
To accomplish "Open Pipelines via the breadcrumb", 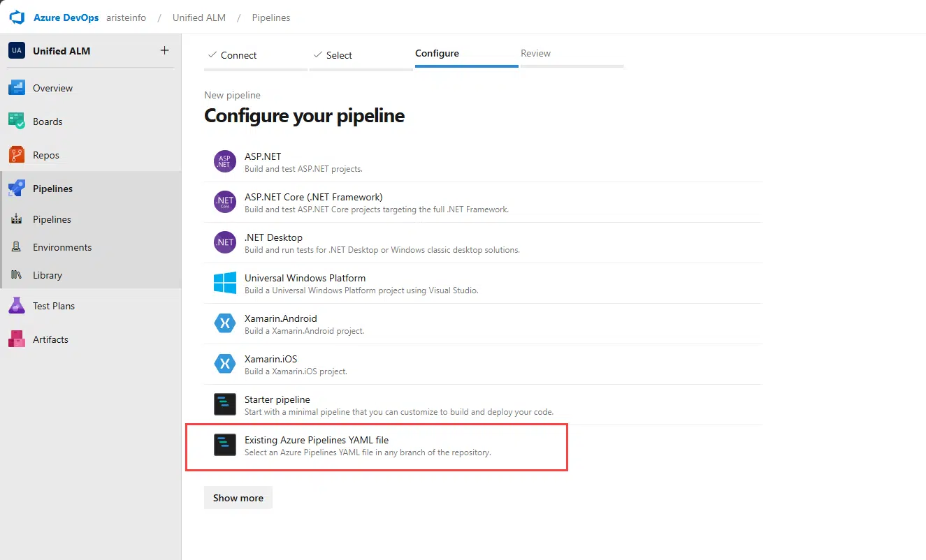I will pyautogui.click(x=270, y=17).
